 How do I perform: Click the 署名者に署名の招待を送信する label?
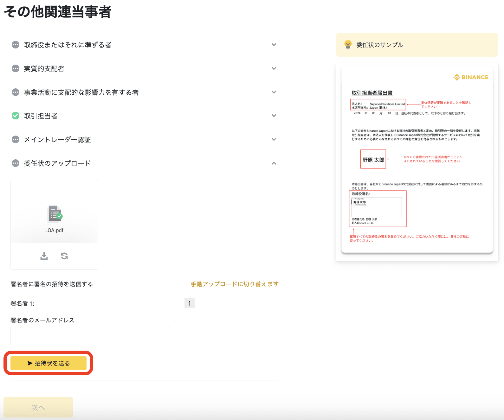click(x=52, y=284)
